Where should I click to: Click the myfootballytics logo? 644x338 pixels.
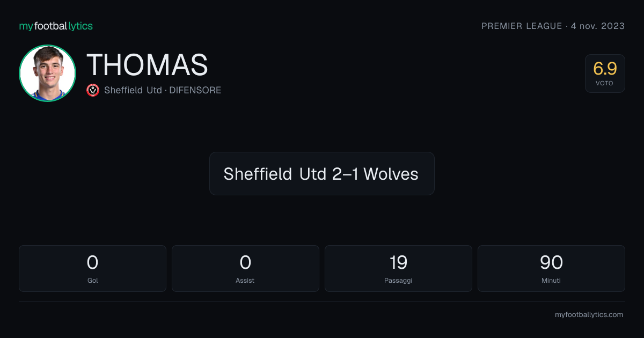[x=56, y=26]
